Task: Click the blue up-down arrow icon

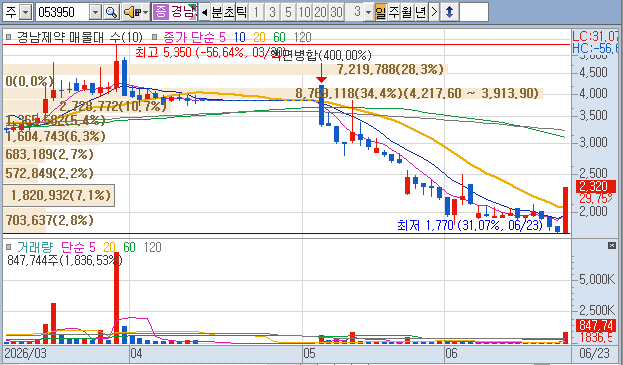Action: coord(449,12)
